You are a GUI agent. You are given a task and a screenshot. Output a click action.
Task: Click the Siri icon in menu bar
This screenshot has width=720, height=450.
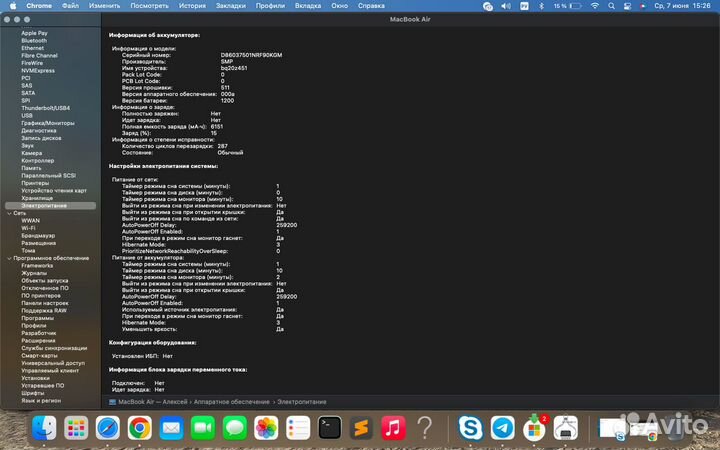643,6
